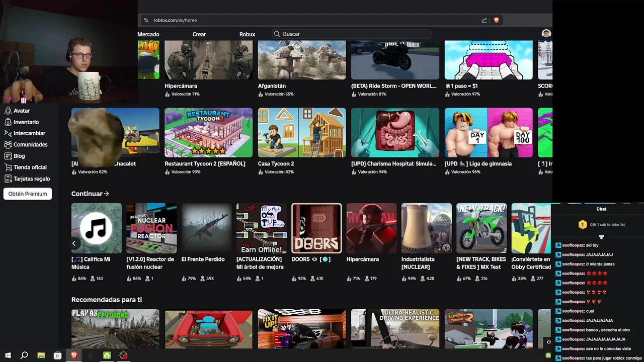
Task: Open Lumber Tycoon 2 recommended thumbnail
Action: (489, 329)
